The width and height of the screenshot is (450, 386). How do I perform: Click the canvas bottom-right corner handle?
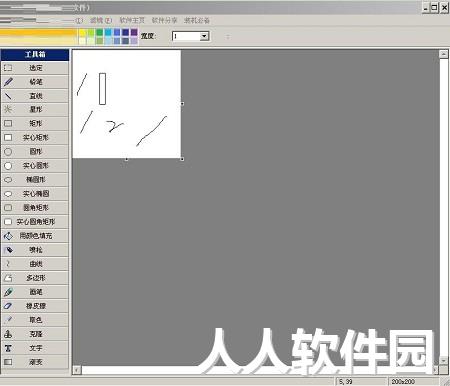pyautogui.click(x=182, y=159)
